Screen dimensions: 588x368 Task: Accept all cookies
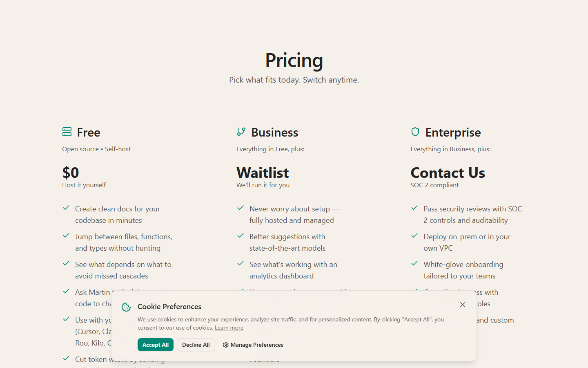pyautogui.click(x=156, y=345)
